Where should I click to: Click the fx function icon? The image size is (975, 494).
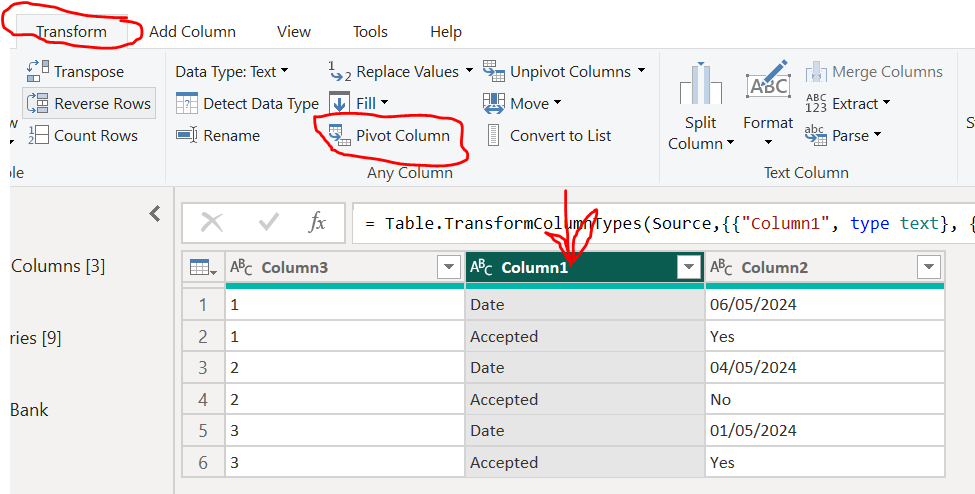[317, 222]
